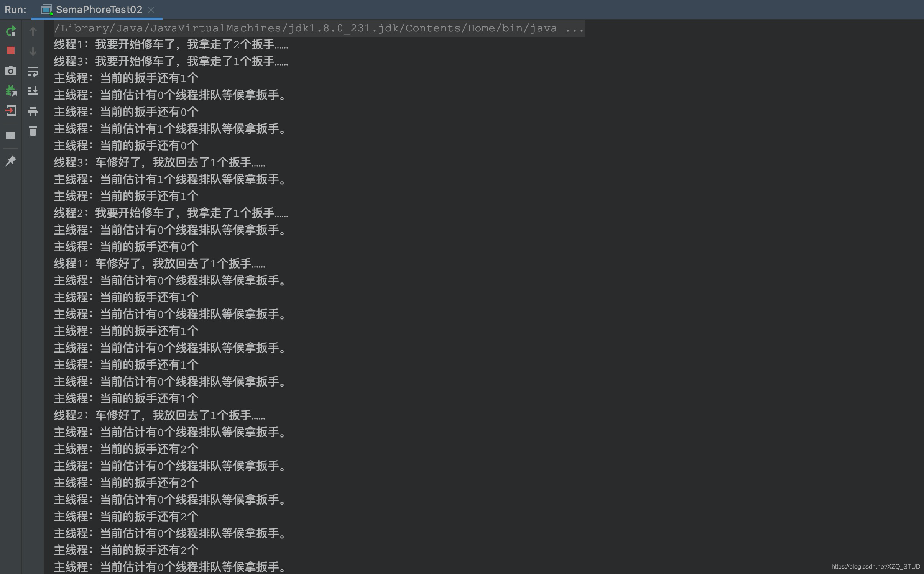
Task: Toggle scroll to end of console
Action: point(33,91)
